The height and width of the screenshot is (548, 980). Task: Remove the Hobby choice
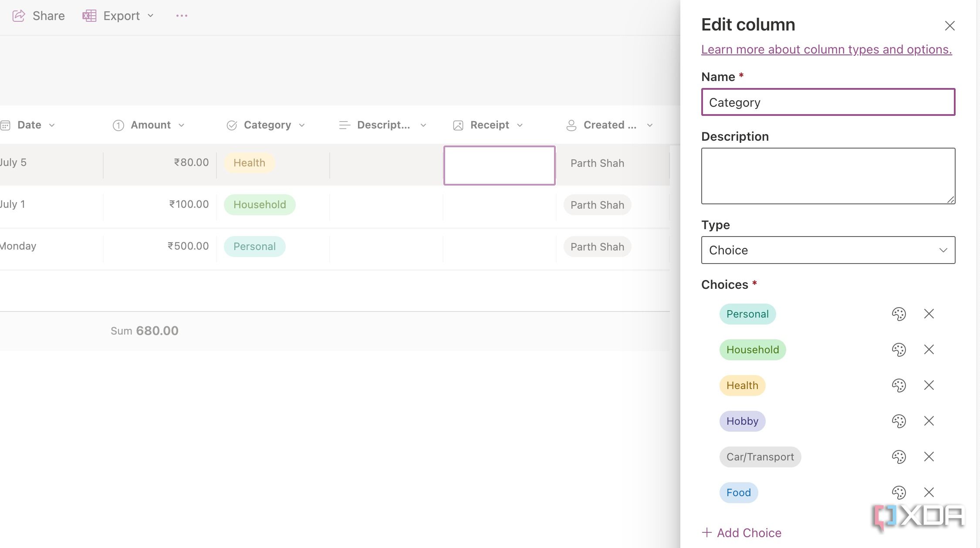pos(929,421)
